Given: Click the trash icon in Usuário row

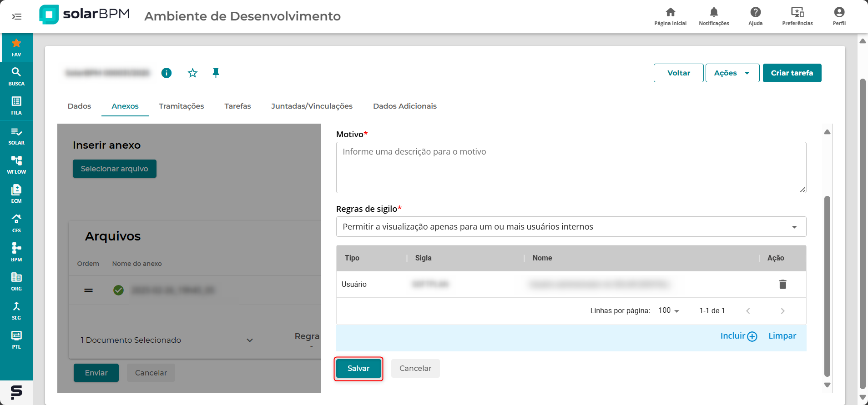Looking at the screenshot, I should click(782, 284).
